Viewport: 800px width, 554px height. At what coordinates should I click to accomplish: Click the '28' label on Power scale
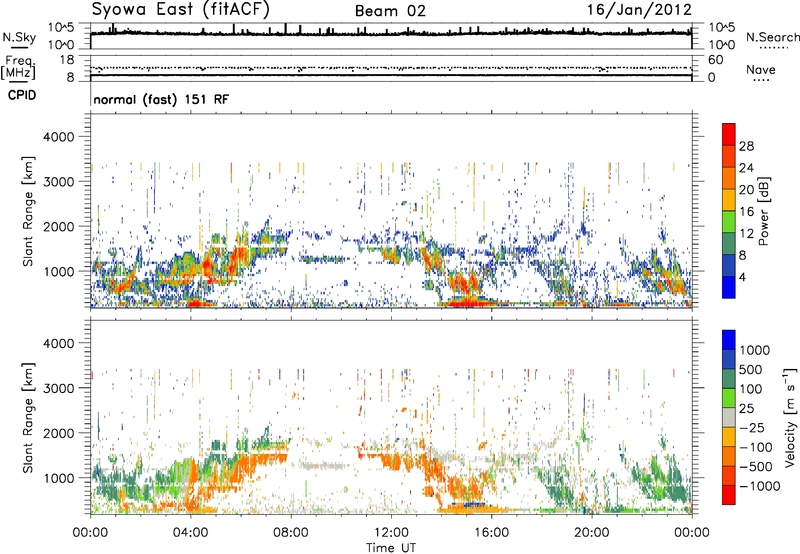click(746, 146)
